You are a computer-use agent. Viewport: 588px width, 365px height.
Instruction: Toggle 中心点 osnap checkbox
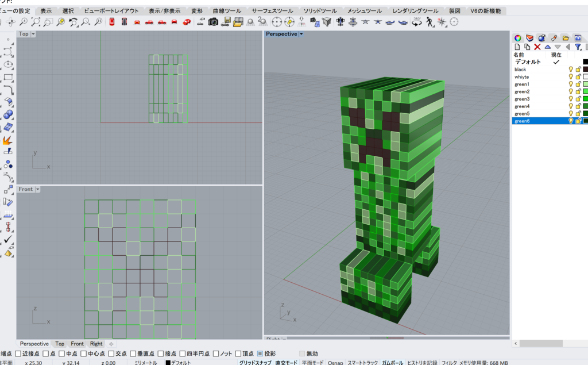[84, 354]
